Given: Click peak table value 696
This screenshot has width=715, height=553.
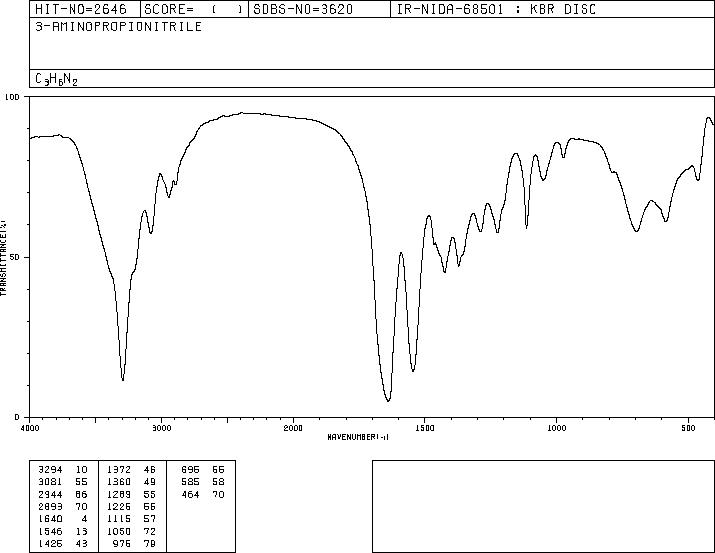Looking at the screenshot, I should [190, 470].
